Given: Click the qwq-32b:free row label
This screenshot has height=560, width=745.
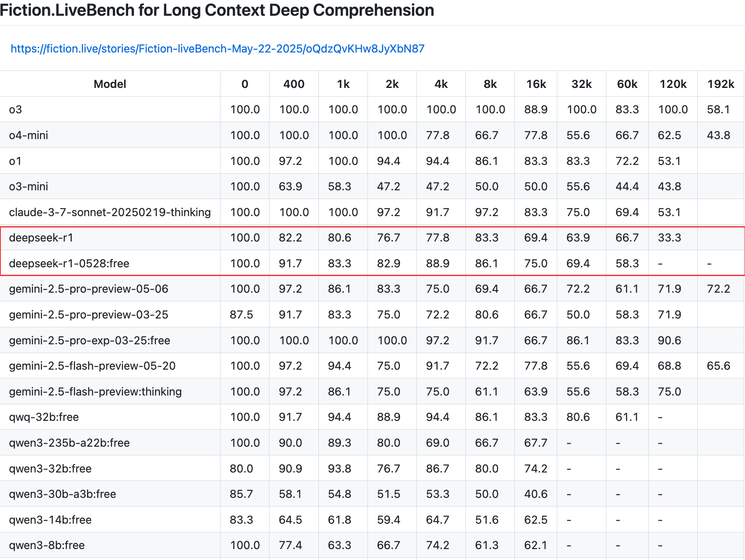Looking at the screenshot, I should point(44,417).
